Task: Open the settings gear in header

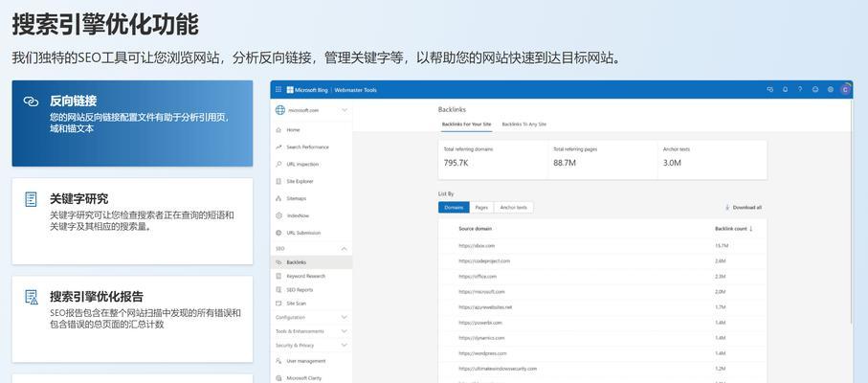Action: [831, 90]
